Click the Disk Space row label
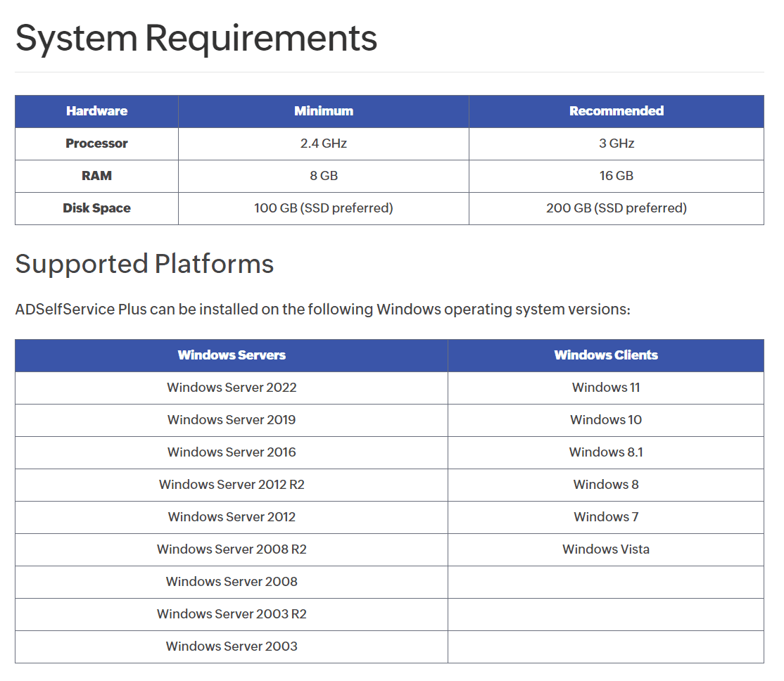The width and height of the screenshot is (784, 681). pyautogui.click(x=96, y=208)
